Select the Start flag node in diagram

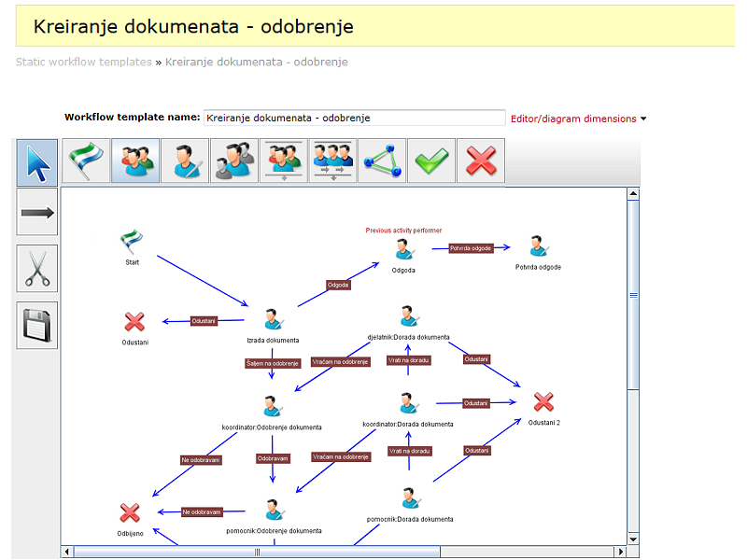pos(132,242)
